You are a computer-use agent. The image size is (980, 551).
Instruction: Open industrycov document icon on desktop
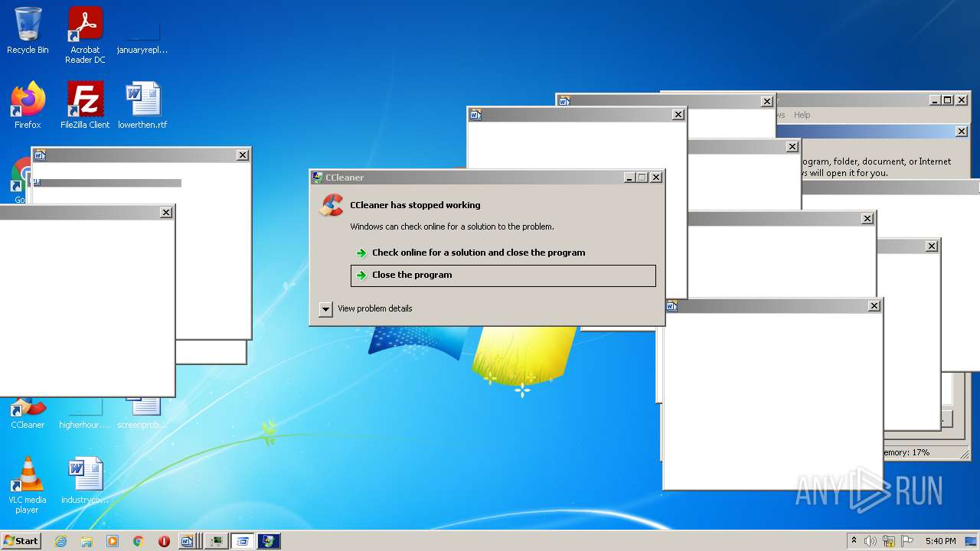tap(85, 481)
